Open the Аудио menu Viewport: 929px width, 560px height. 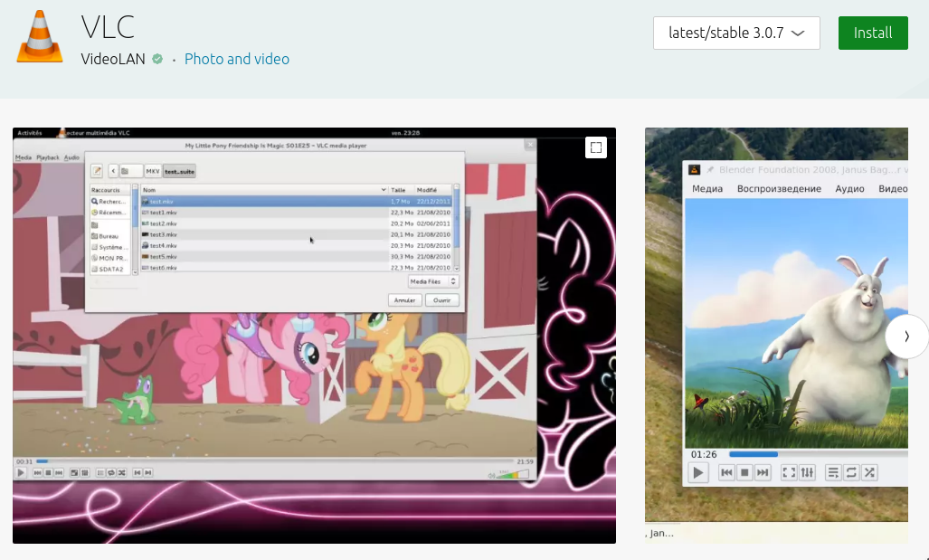[x=849, y=188]
